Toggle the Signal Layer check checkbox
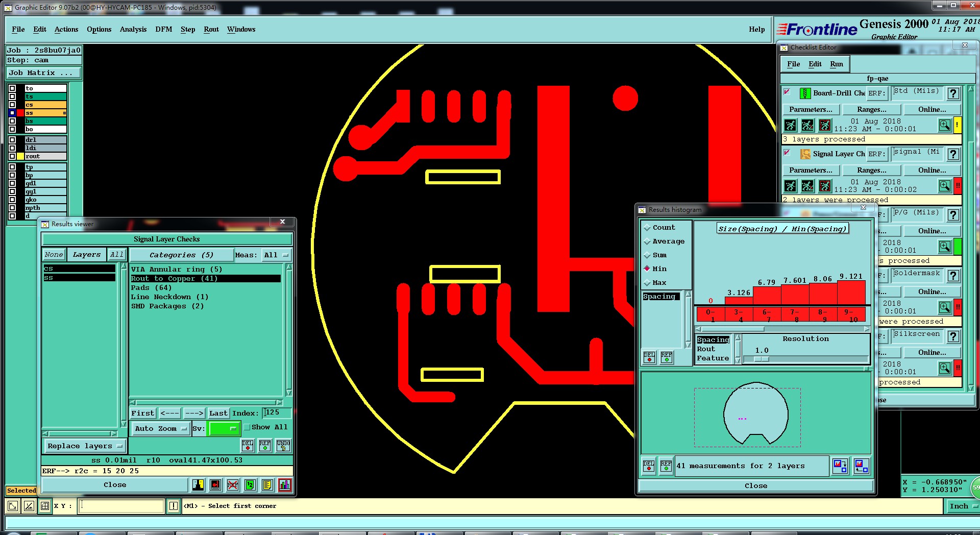Viewport: 980px width, 535px height. [x=787, y=153]
